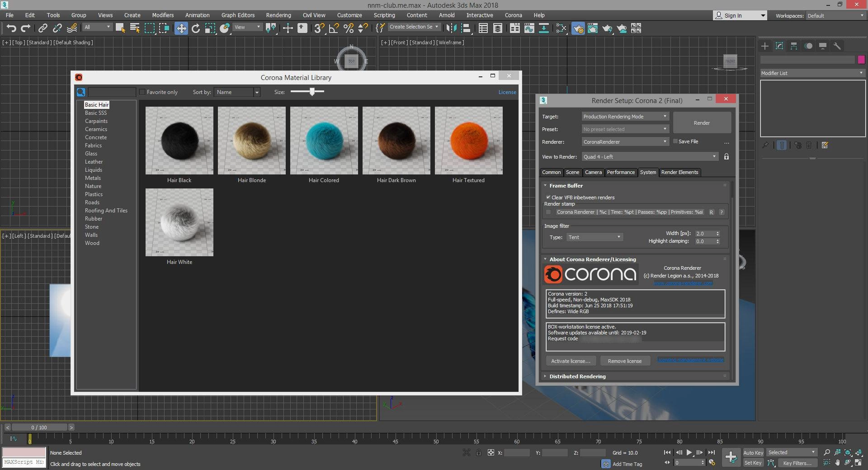Switch to the Camera tab in Render Setup
Image resolution: width=868 pixels, height=470 pixels.
pos(593,172)
